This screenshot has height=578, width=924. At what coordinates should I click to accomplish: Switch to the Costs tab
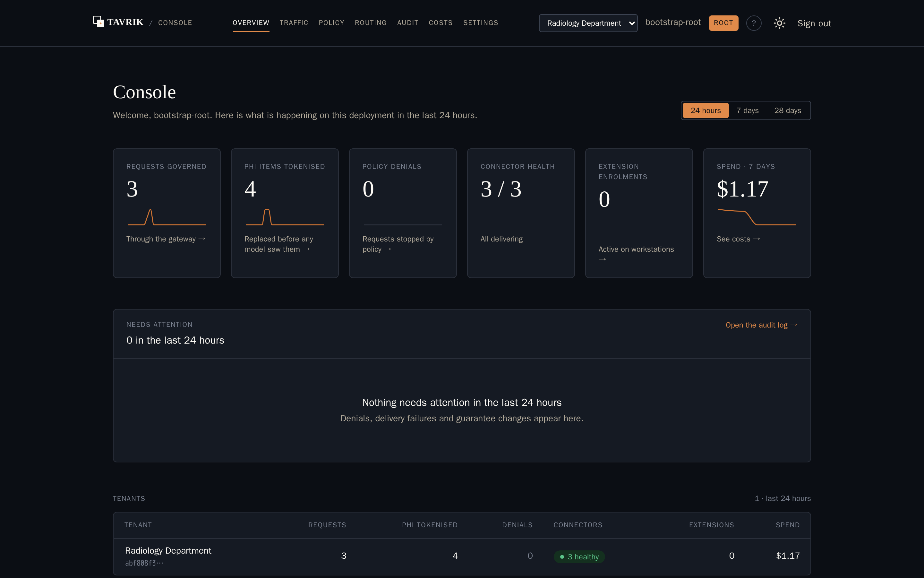pos(441,23)
